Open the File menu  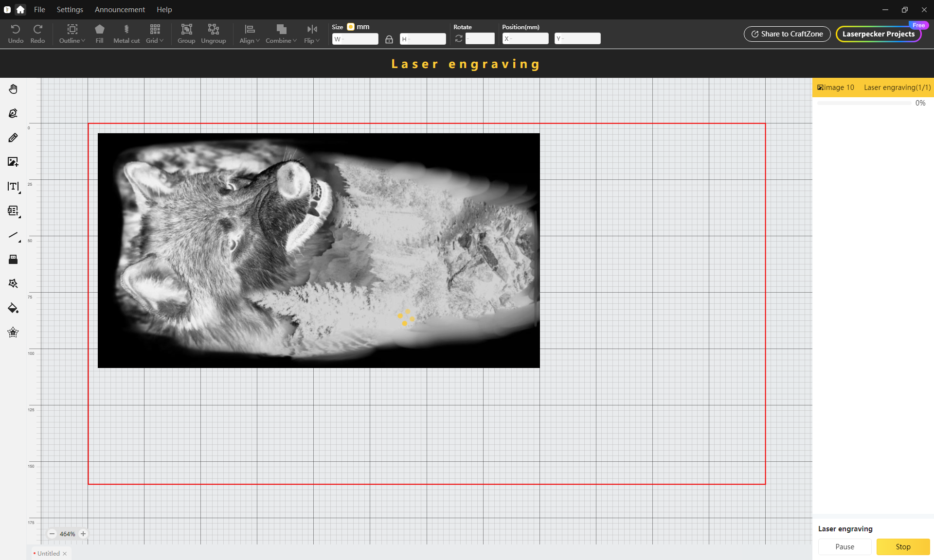(39, 9)
